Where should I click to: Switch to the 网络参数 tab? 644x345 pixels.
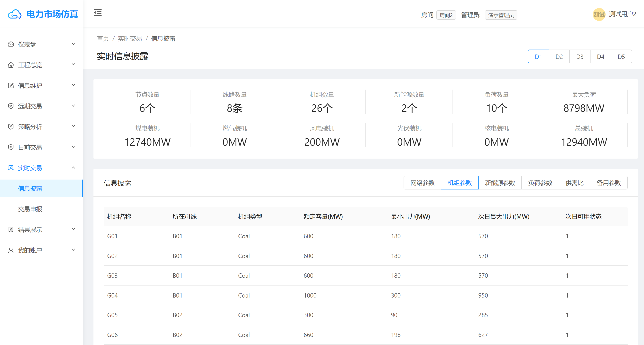tap(422, 183)
